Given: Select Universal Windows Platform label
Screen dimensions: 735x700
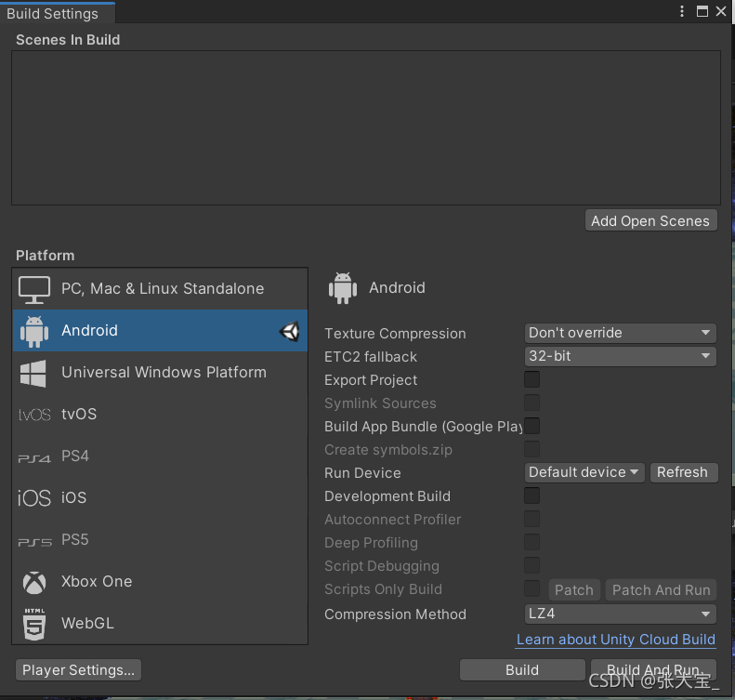Looking at the screenshot, I should 164,372.
